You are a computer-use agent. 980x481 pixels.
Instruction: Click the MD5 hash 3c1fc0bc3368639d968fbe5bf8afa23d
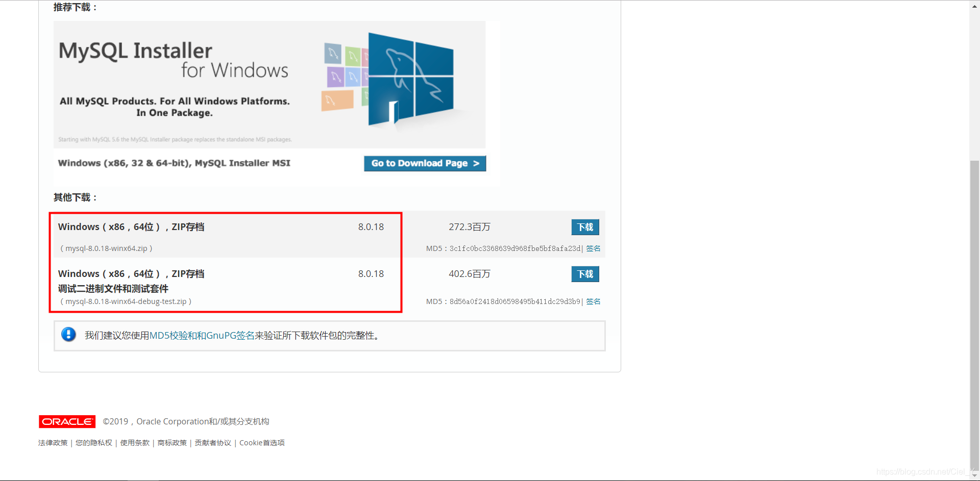515,248
